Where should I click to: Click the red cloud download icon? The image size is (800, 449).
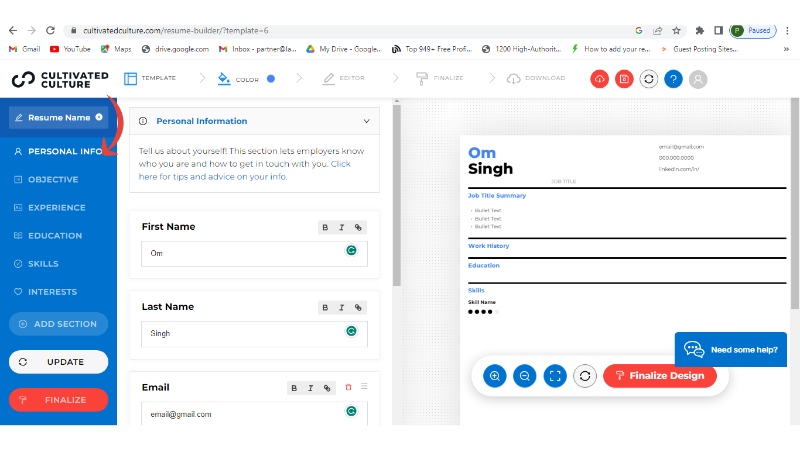click(x=600, y=78)
